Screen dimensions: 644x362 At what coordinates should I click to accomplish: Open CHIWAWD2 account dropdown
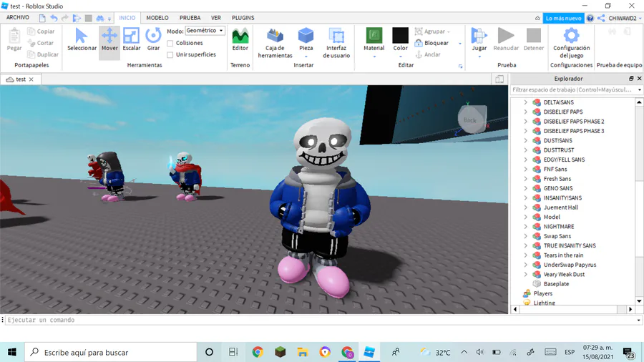coord(625,18)
